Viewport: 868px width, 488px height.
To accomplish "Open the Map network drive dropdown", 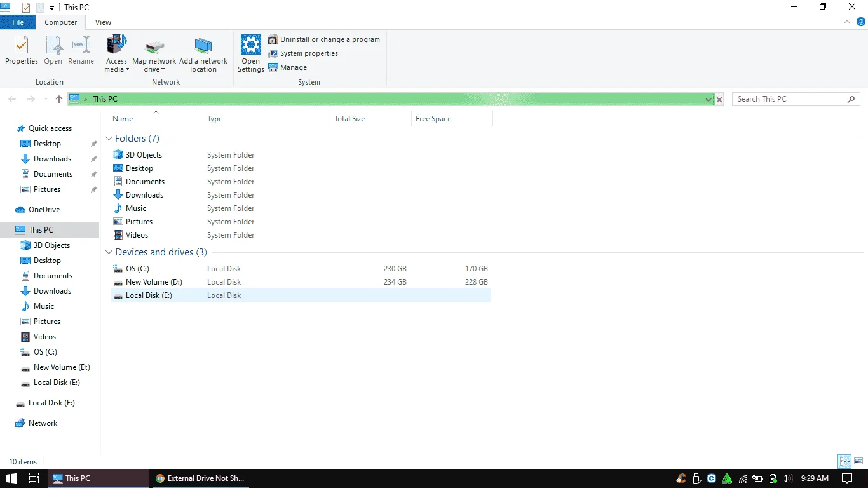I will pyautogui.click(x=154, y=54).
